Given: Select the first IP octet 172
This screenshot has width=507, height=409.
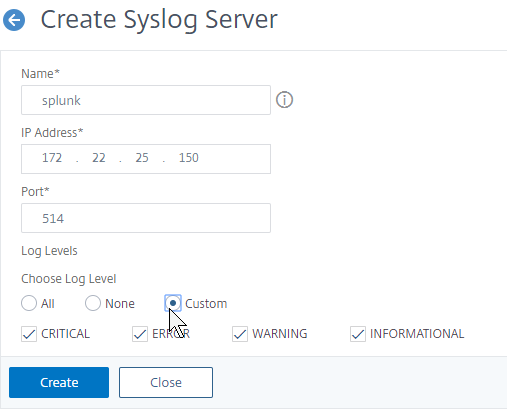Looking at the screenshot, I should [52, 158].
